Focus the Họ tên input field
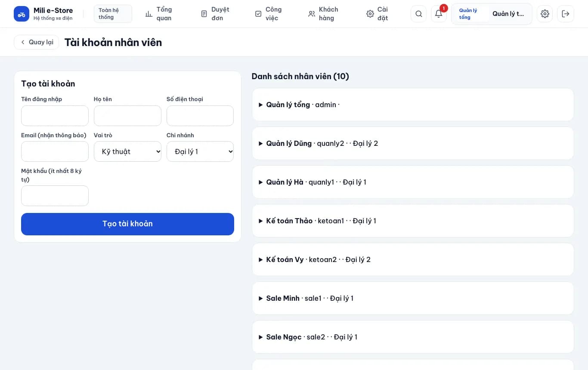 127,116
